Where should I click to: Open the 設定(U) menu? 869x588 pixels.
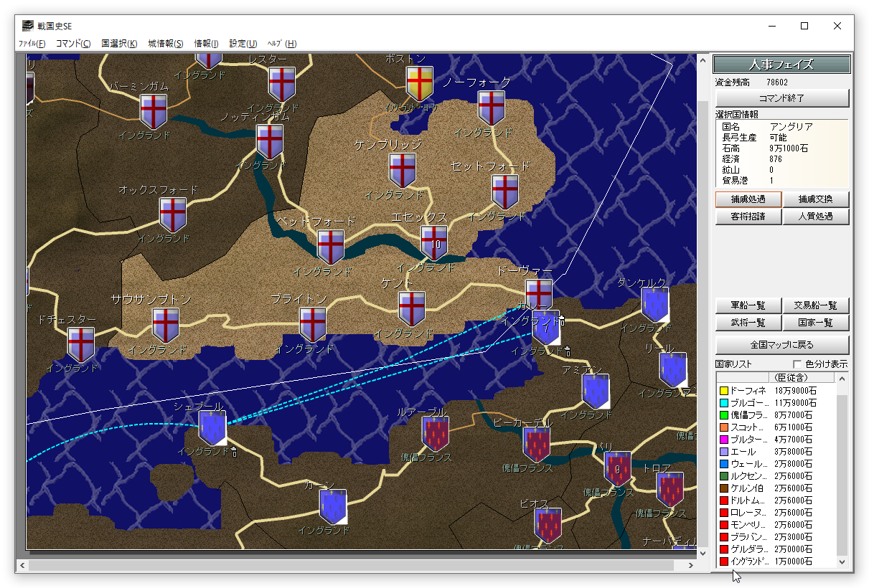(243, 44)
